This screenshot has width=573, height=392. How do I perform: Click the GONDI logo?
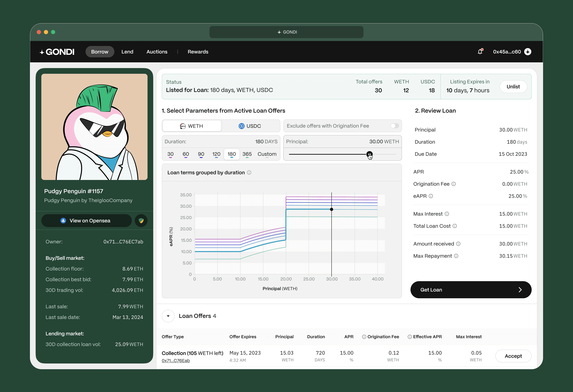click(x=57, y=52)
